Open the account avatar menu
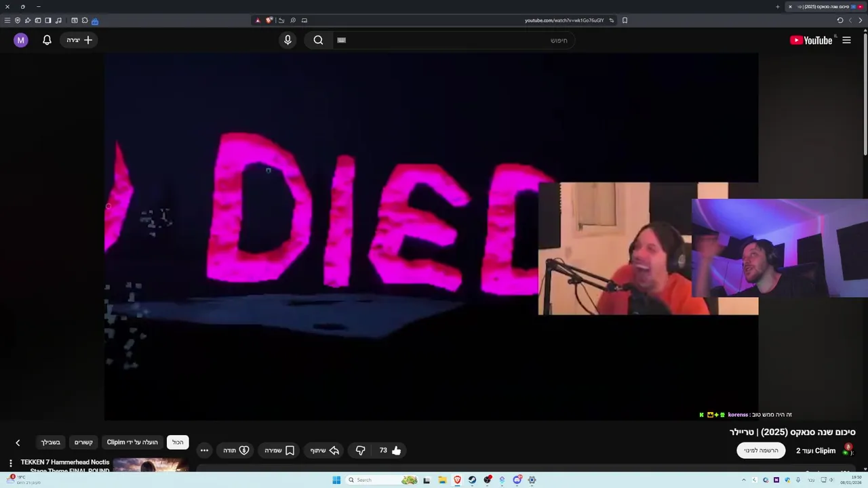This screenshot has width=868, height=488. point(21,40)
